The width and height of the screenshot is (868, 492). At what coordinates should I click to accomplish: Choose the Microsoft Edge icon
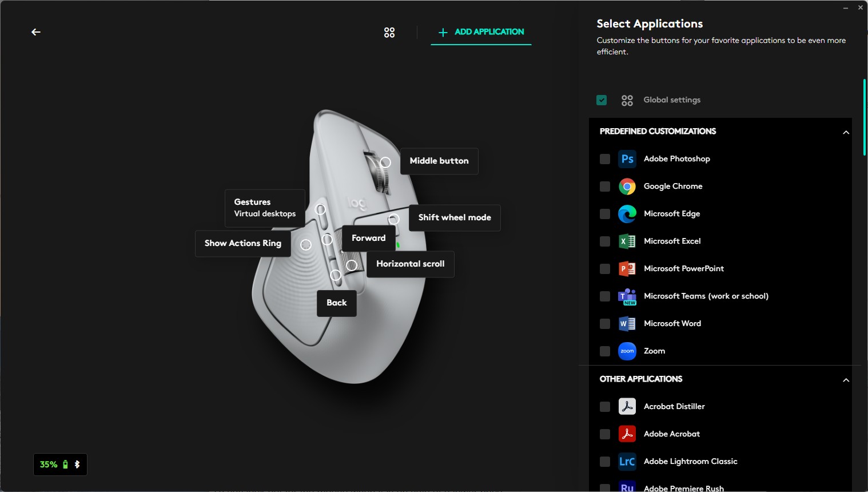(627, 214)
